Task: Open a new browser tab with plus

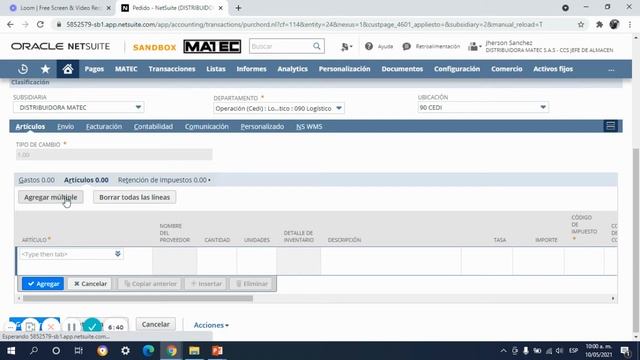Action: [x=238, y=8]
